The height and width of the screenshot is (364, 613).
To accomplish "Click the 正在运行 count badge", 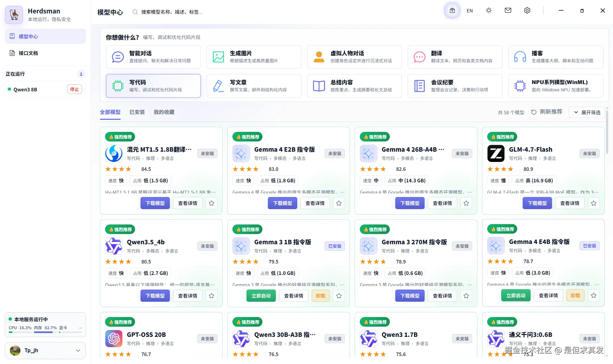I will [x=81, y=74].
